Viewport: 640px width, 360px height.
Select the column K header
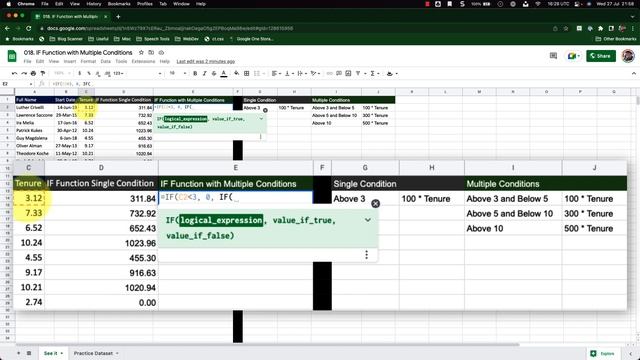pos(411,92)
